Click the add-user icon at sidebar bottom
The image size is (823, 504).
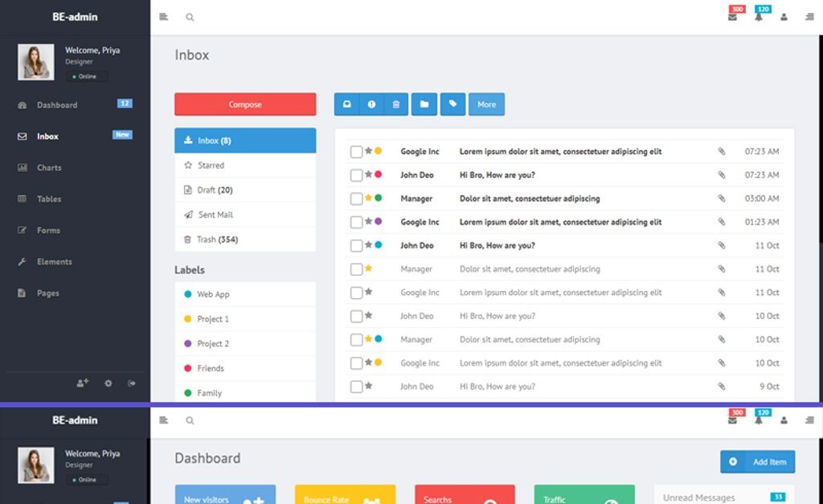pos(82,383)
